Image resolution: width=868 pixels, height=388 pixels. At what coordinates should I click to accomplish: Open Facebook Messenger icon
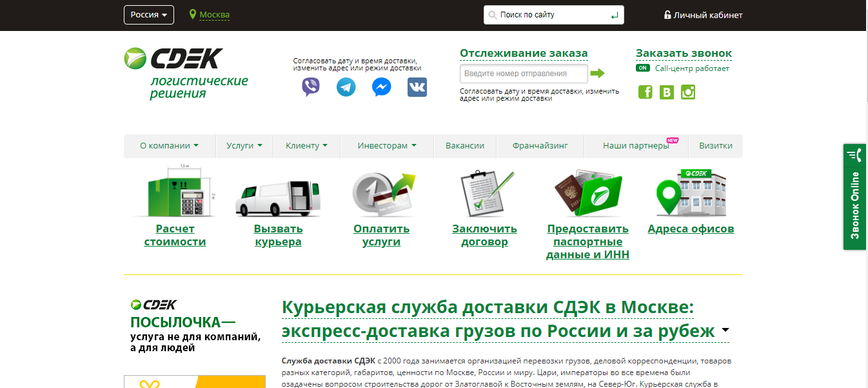382,87
